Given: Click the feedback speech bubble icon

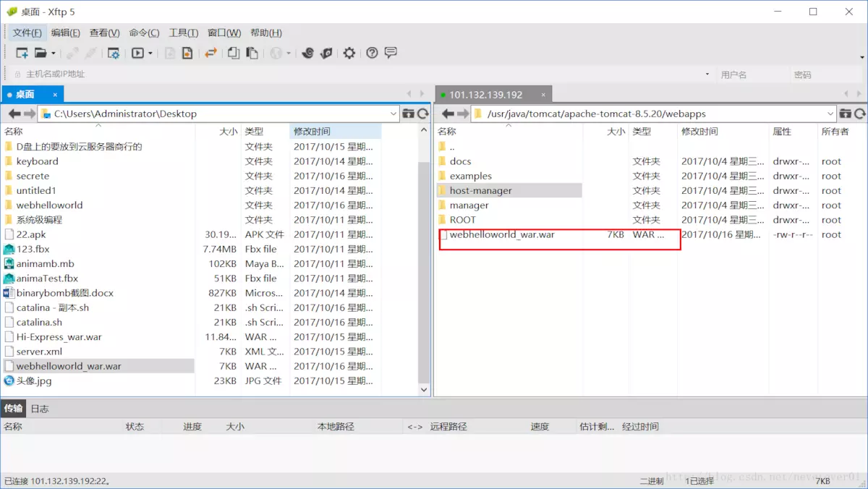Looking at the screenshot, I should [391, 53].
